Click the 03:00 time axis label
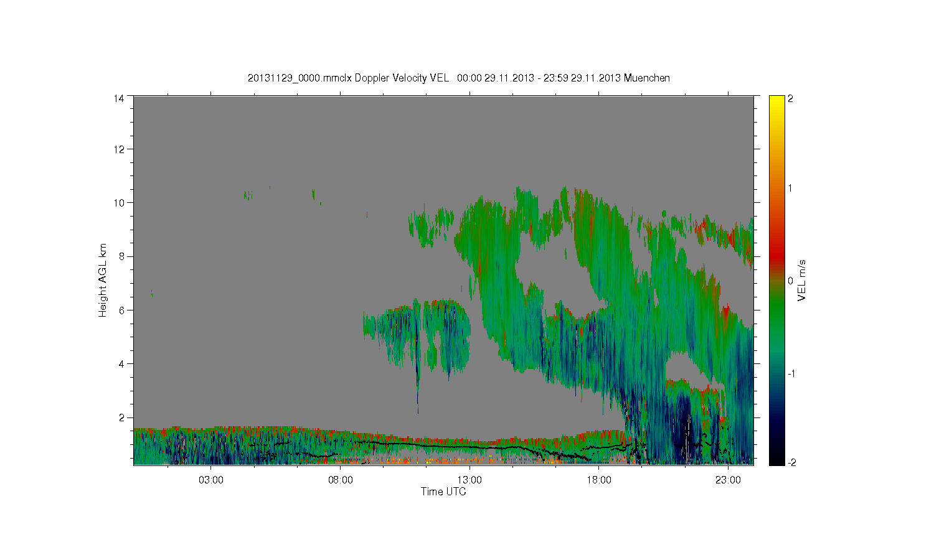Viewport: 934px width, 560px height. tap(211, 480)
